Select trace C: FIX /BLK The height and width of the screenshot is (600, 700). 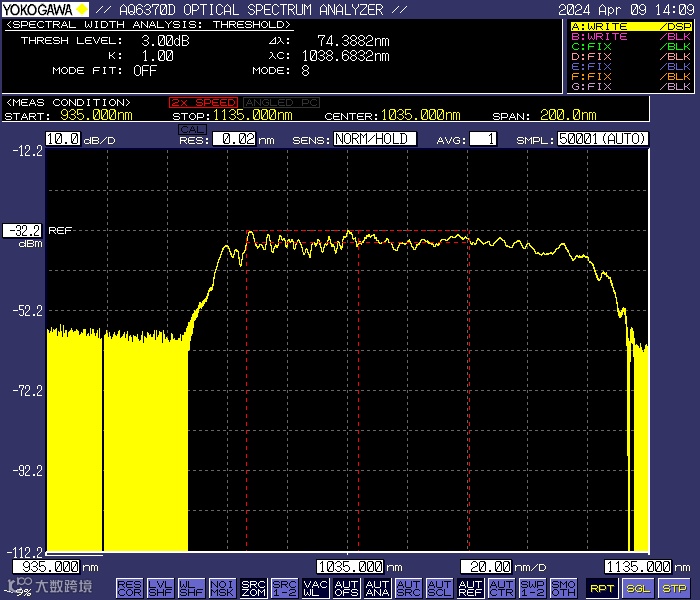(630, 46)
